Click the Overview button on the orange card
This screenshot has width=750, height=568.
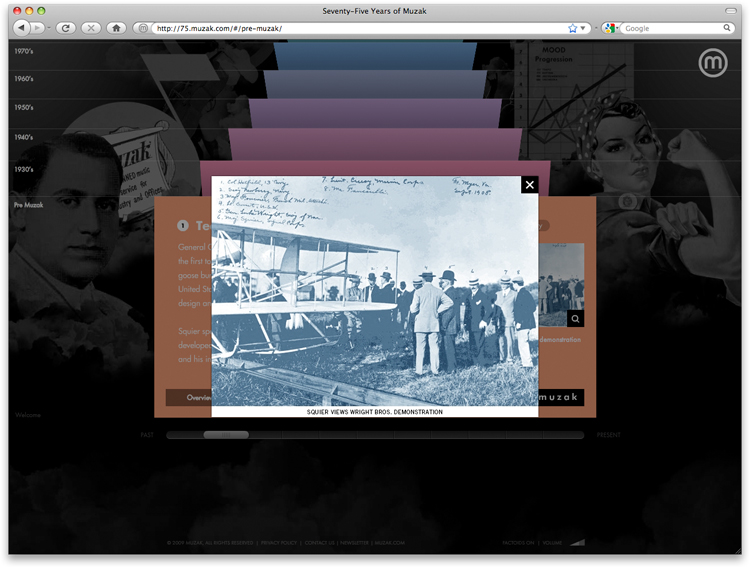pos(189,398)
